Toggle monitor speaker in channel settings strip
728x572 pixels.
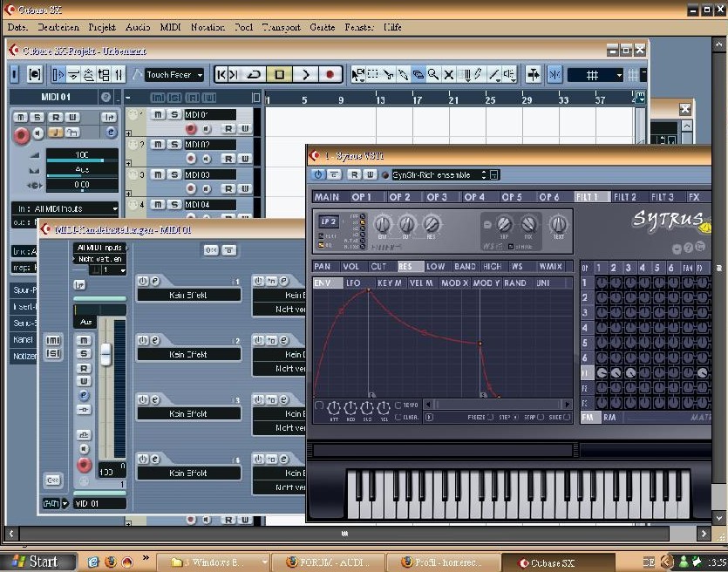[84, 448]
